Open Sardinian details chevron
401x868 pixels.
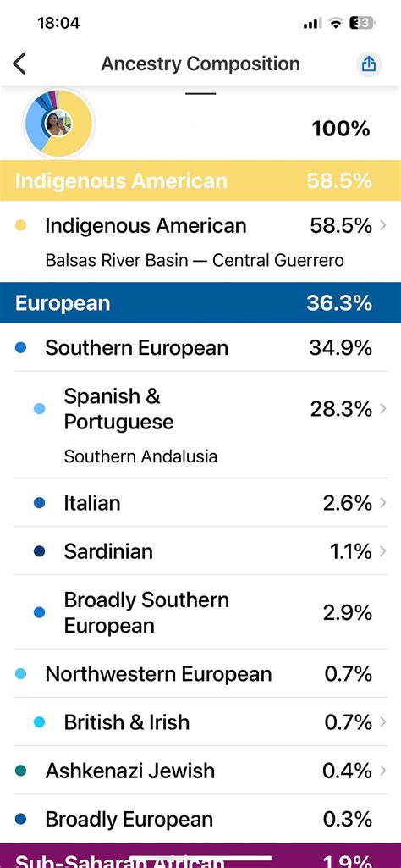tap(382, 551)
